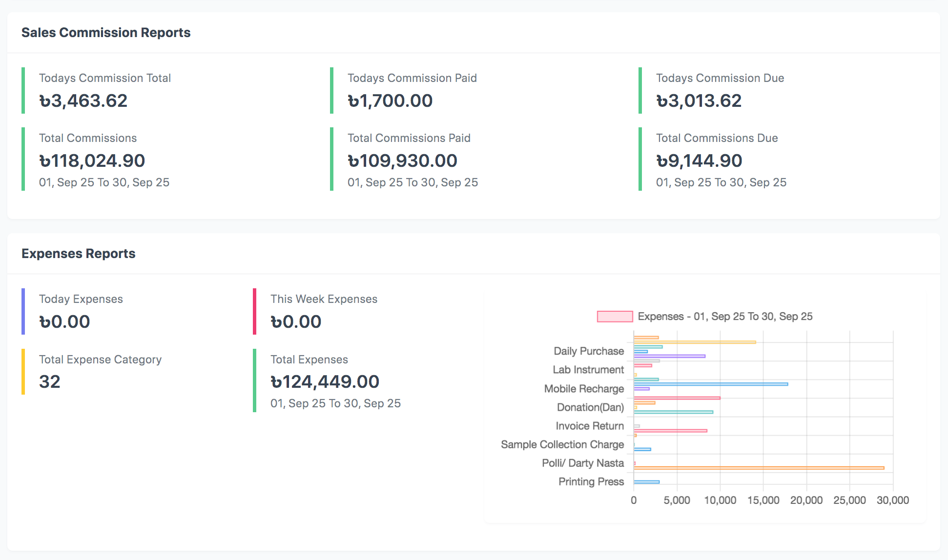Click the Expenses date range legend label
This screenshot has width=948, height=560.
point(725,317)
